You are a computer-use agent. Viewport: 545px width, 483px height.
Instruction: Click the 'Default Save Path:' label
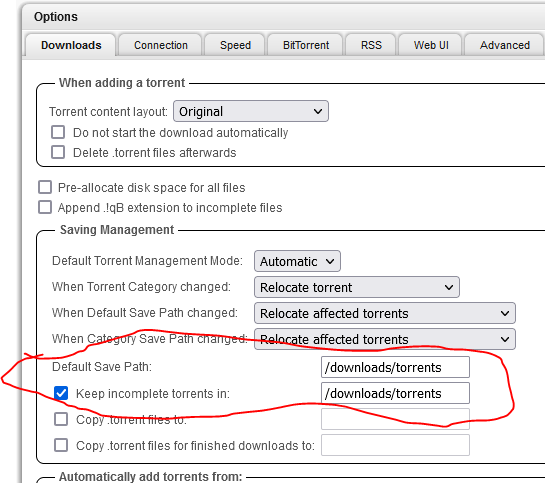(x=102, y=367)
